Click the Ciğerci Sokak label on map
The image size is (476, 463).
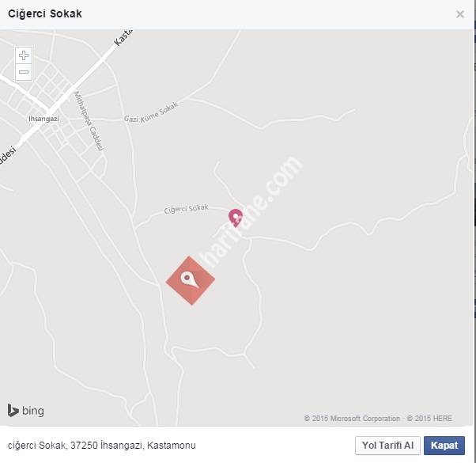click(186, 209)
